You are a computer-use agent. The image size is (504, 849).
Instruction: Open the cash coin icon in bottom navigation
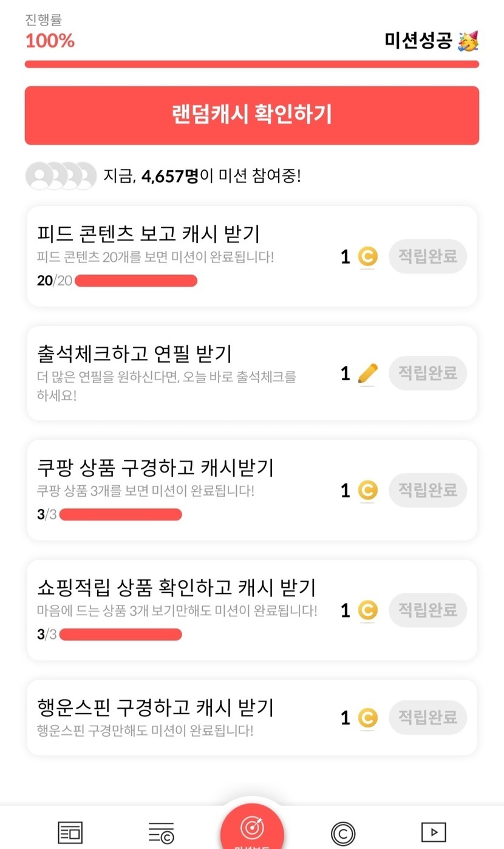click(x=343, y=832)
